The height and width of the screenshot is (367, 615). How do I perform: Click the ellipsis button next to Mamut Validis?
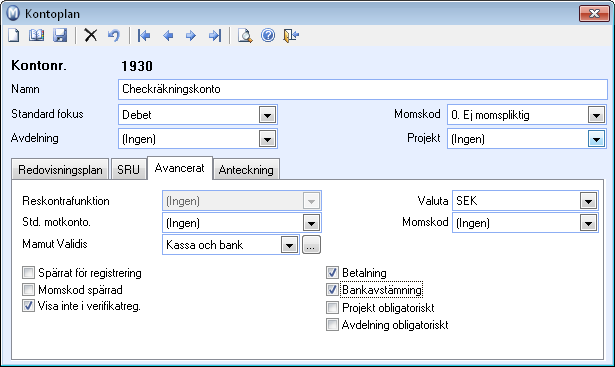[x=311, y=245]
